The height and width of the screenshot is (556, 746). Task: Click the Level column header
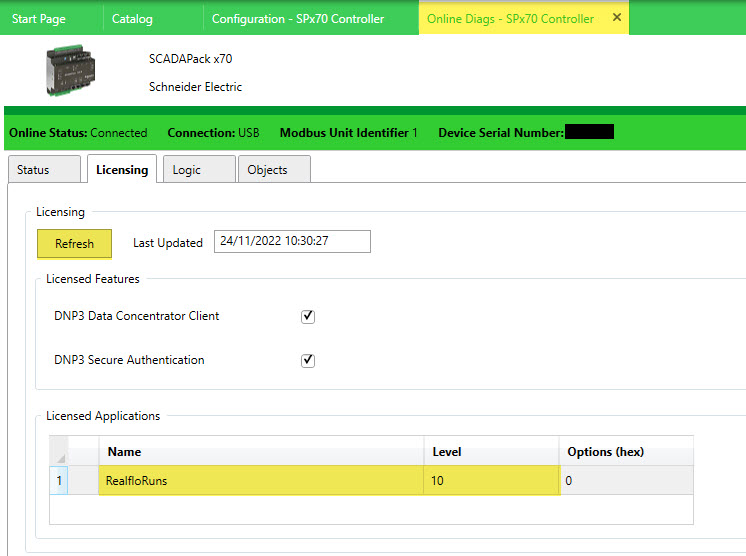(491, 451)
